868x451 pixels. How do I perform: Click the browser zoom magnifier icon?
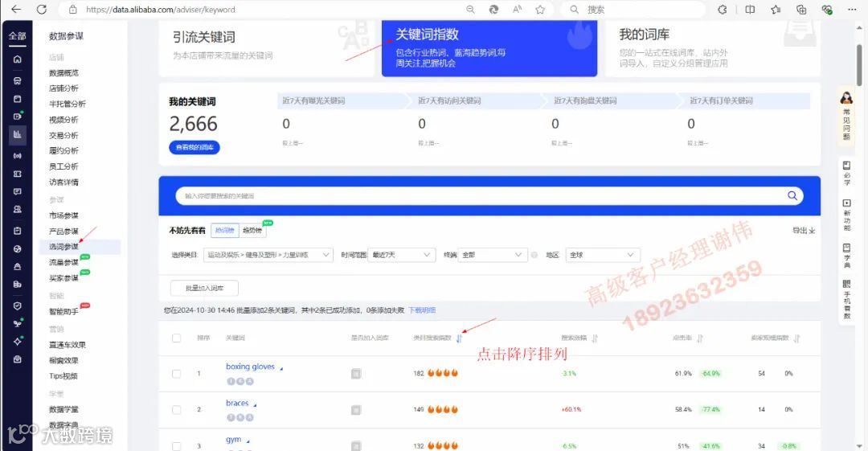coord(470,10)
